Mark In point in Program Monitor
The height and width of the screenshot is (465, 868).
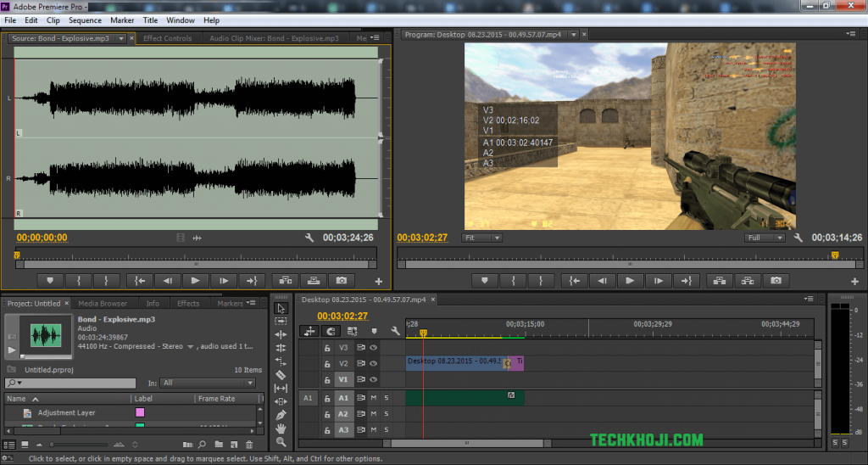[513, 281]
